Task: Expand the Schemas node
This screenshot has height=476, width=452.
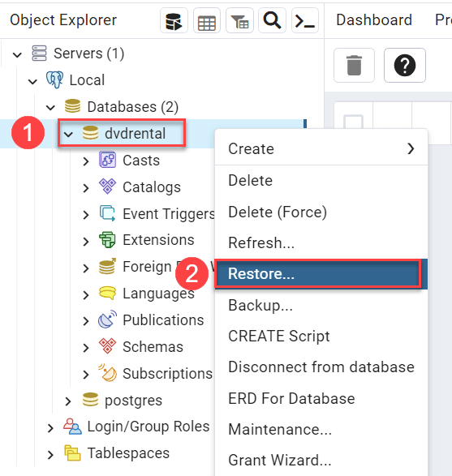Action: pos(86,348)
